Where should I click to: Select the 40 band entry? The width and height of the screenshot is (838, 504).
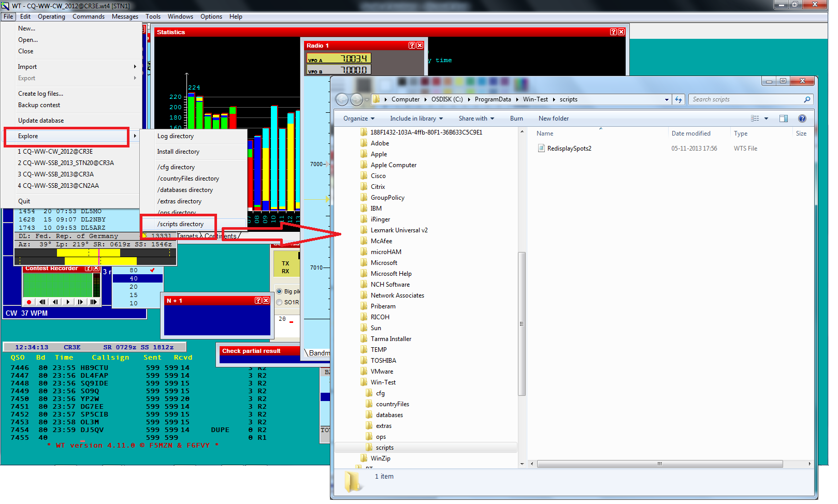[138, 278]
